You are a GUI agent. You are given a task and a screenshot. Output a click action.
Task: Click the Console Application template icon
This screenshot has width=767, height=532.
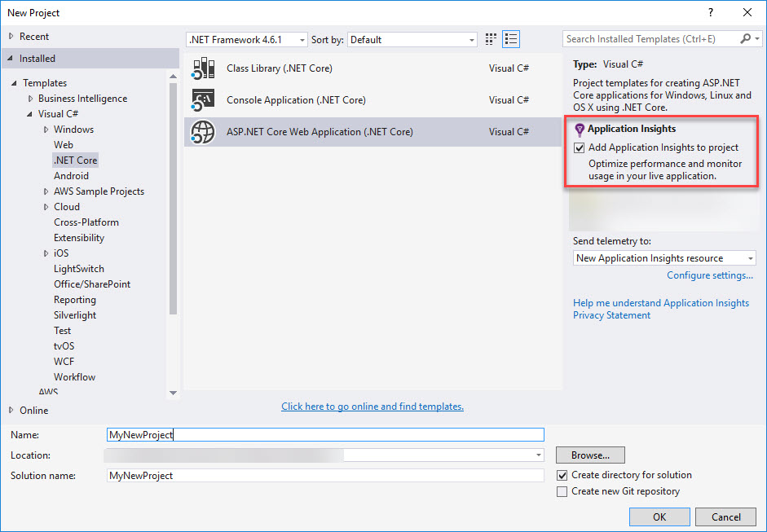pyautogui.click(x=203, y=100)
